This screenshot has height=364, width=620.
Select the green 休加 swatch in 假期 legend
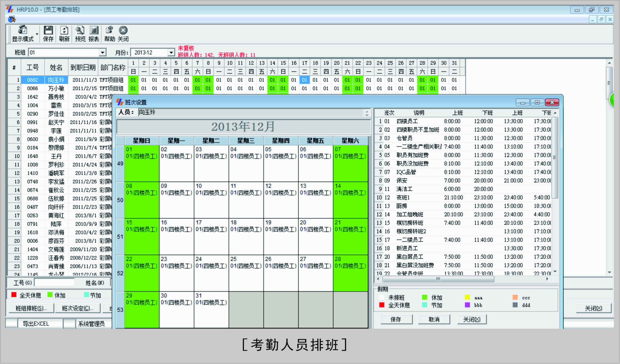tap(425, 297)
